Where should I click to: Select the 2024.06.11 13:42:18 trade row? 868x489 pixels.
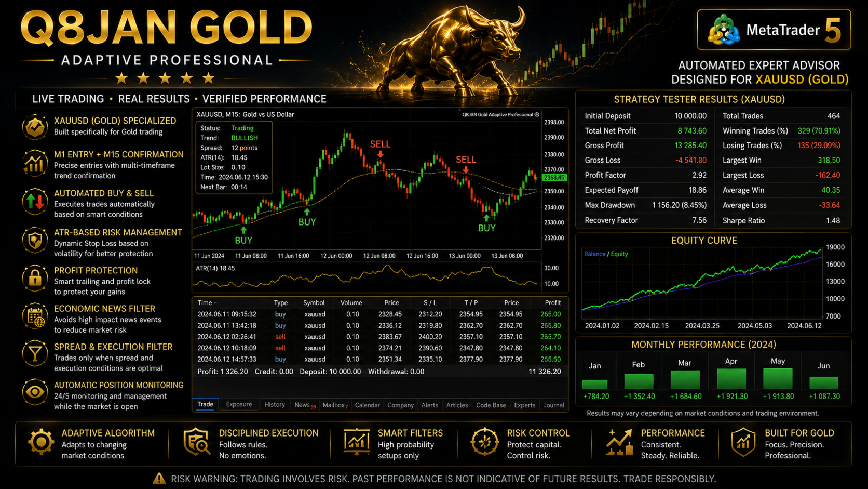[379, 325]
